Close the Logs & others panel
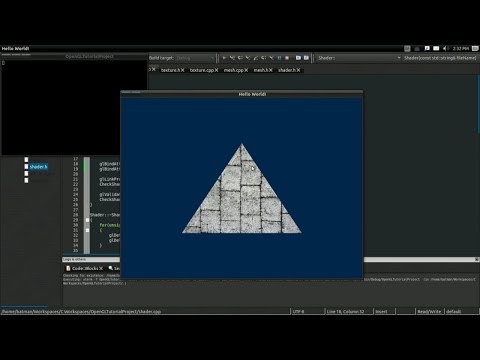 (477, 259)
